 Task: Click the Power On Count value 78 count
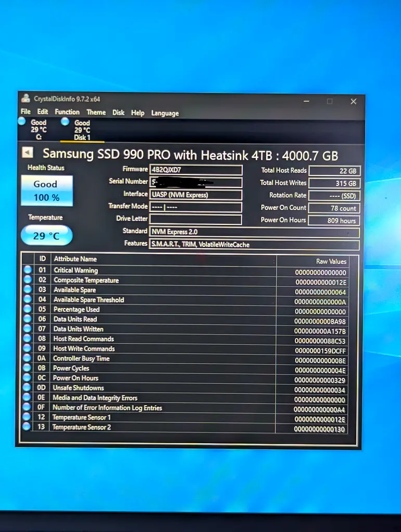(334, 208)
